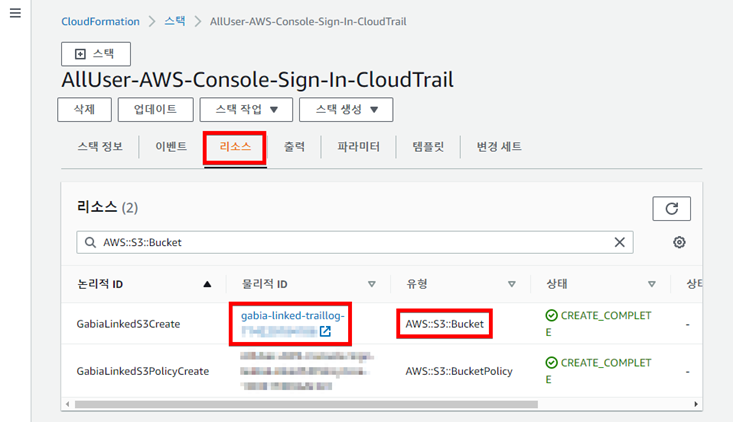Select the 리소스 tab
733x422 pixels.
coord(235,147)
